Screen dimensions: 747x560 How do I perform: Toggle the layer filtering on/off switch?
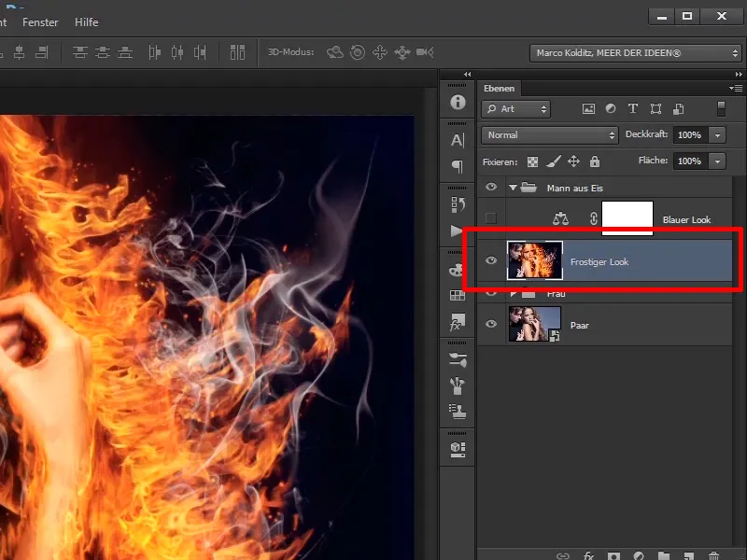pos(721,108)
